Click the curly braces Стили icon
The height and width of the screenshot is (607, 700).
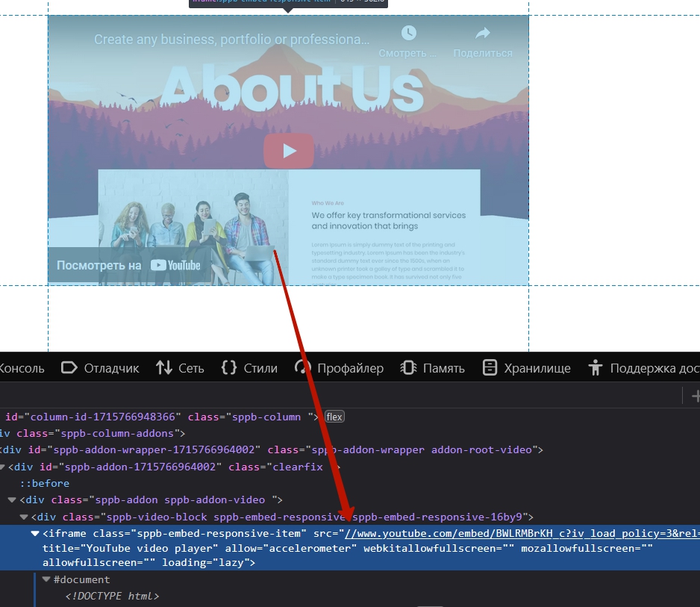(x=229, y=368)
